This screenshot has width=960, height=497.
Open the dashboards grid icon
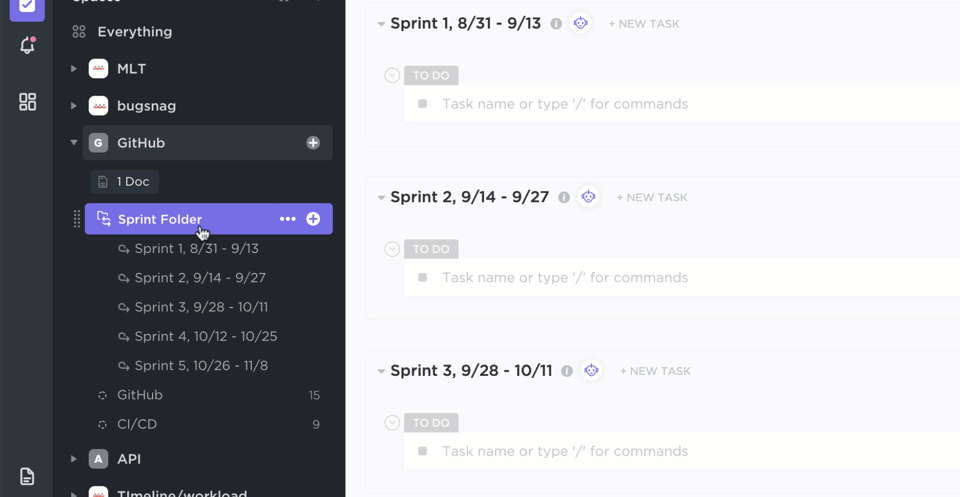tap(27, 102)
